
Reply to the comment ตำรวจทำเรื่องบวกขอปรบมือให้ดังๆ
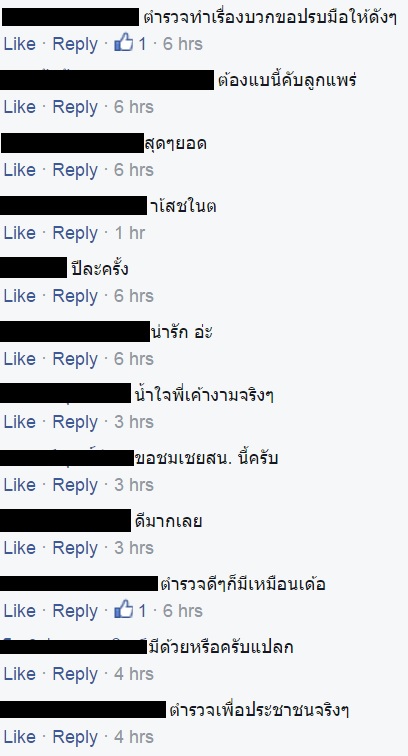tap(75, 44)
